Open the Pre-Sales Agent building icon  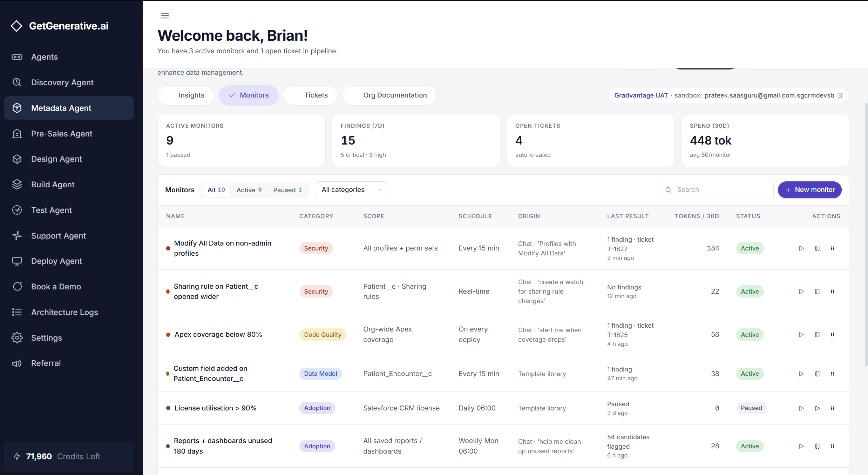17,134
